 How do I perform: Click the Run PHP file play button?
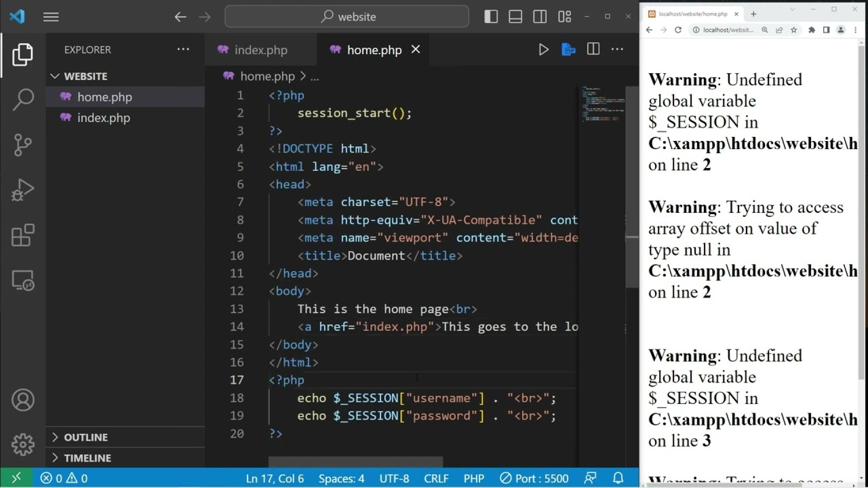coord(543,50)
